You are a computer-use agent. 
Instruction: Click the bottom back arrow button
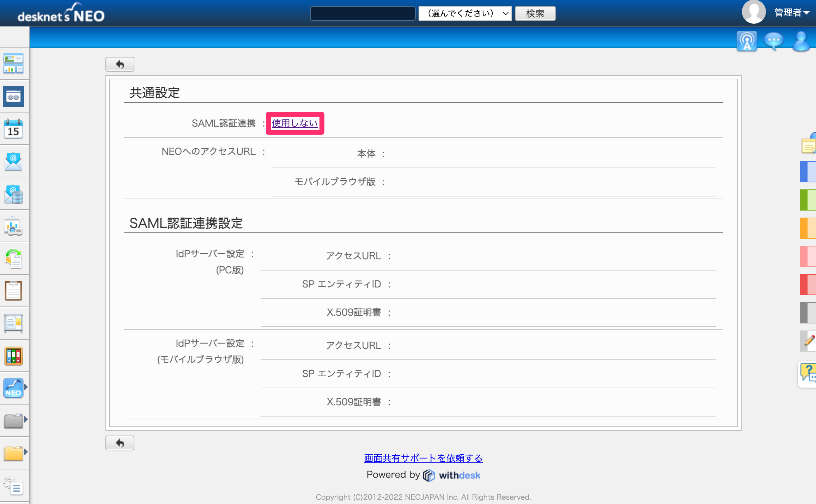pyautogui.click(x=120, y=443)
